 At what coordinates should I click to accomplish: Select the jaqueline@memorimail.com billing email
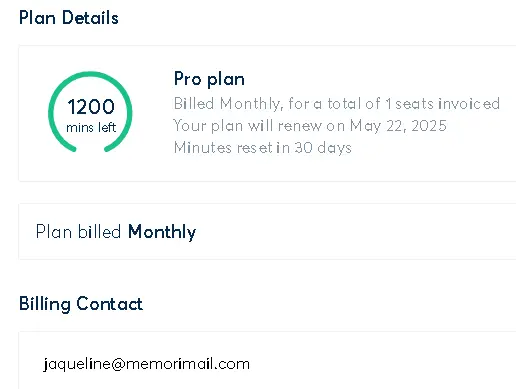tap(146, 364)
